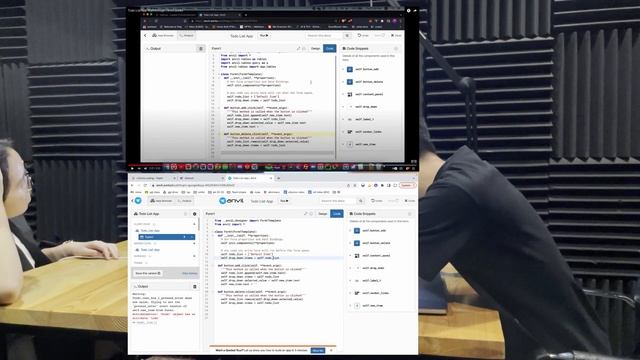Click Output panel trash icon in top video
This screenshot has width=640, height=360.
click(x=200, y=49)
